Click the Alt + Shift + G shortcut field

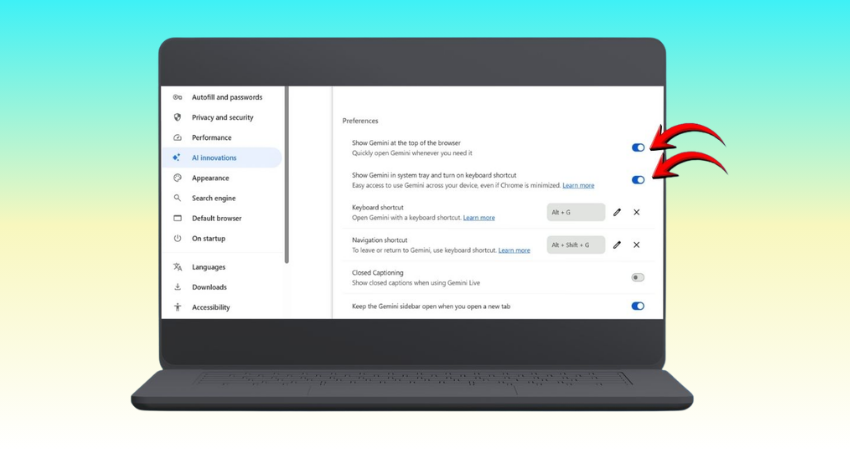[x=576, y=245]
